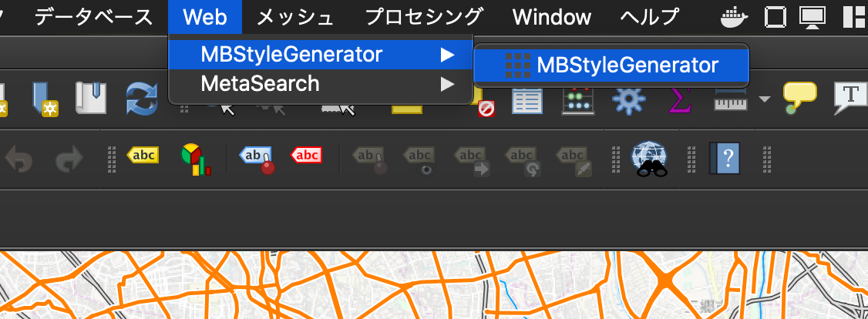
Task: Show statistical summary sigma icon
Action: (680, 100)
